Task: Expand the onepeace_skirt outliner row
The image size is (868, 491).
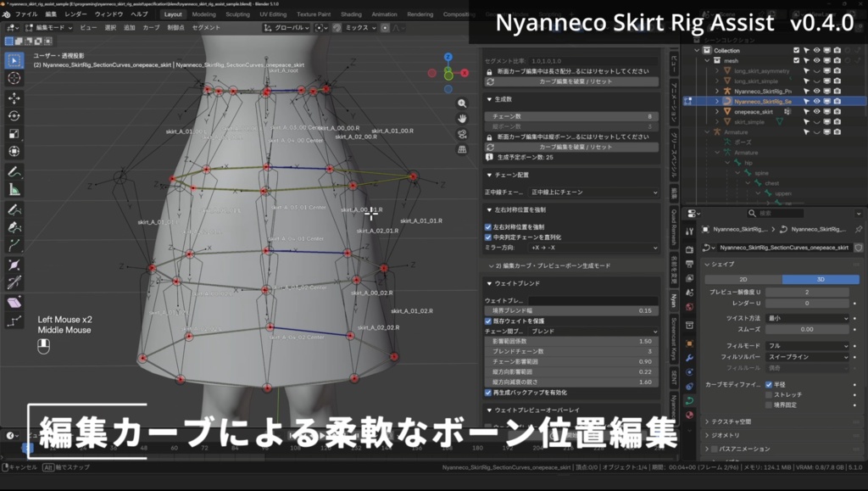Action: pyautogui.click(x=717, y=111)
